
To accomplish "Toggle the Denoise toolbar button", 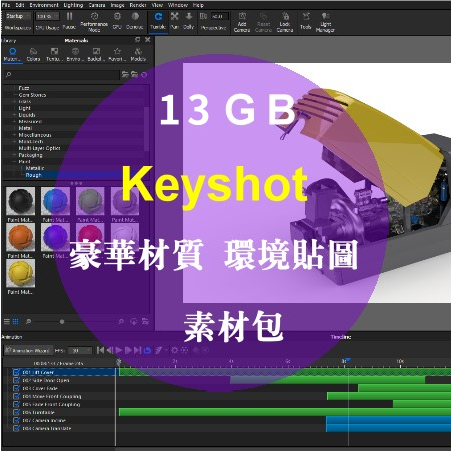I will click(x=135, y=20).
